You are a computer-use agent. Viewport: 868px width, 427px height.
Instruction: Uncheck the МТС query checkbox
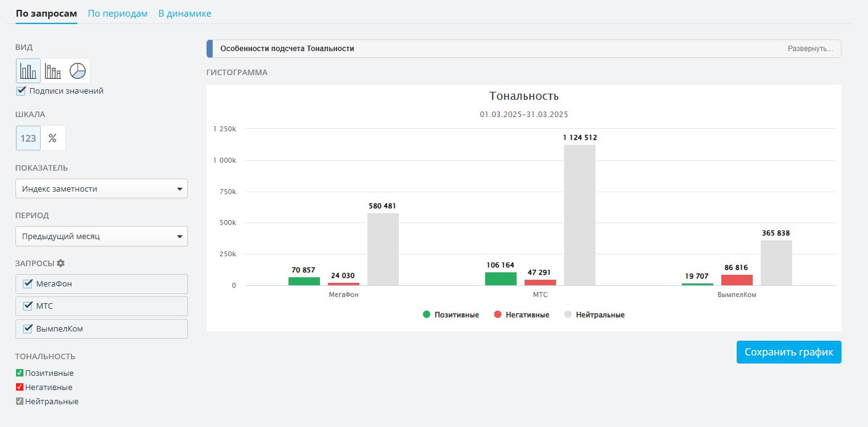(x=27, y=306)
